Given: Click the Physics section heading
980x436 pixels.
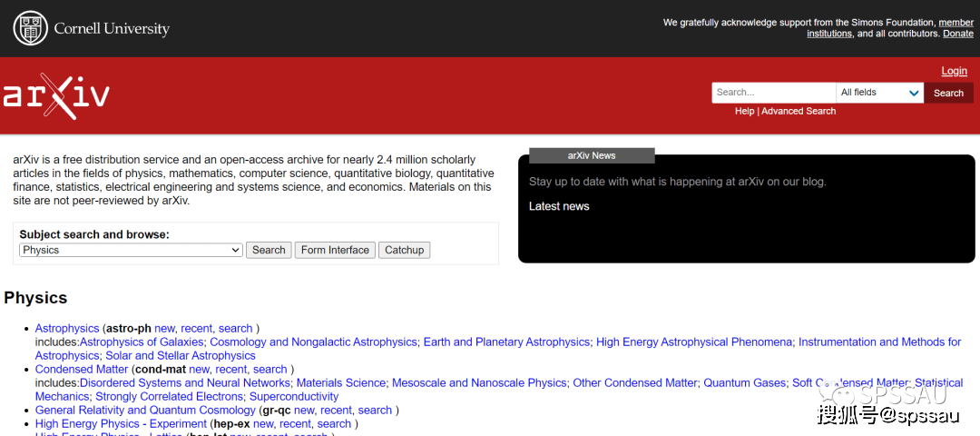Looking at the screenshot, I should [x=35, y=298].
